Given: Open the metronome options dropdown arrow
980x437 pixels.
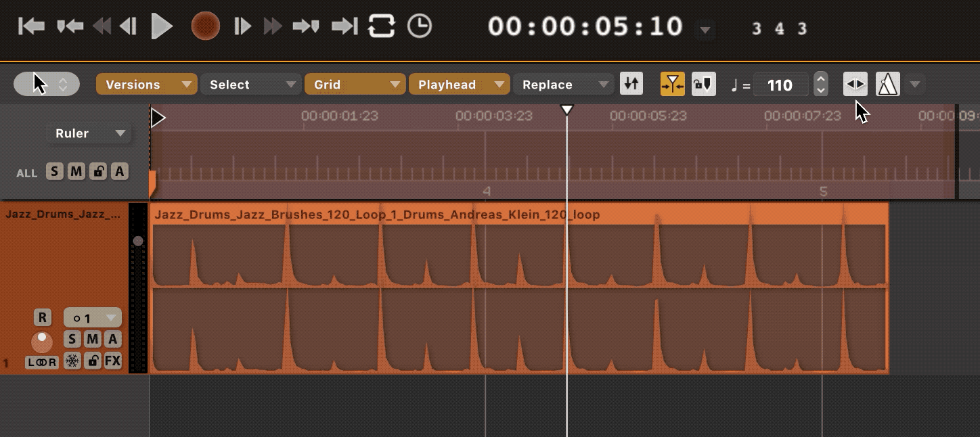Looking at the screenshot, I should [x=915, y=85].
